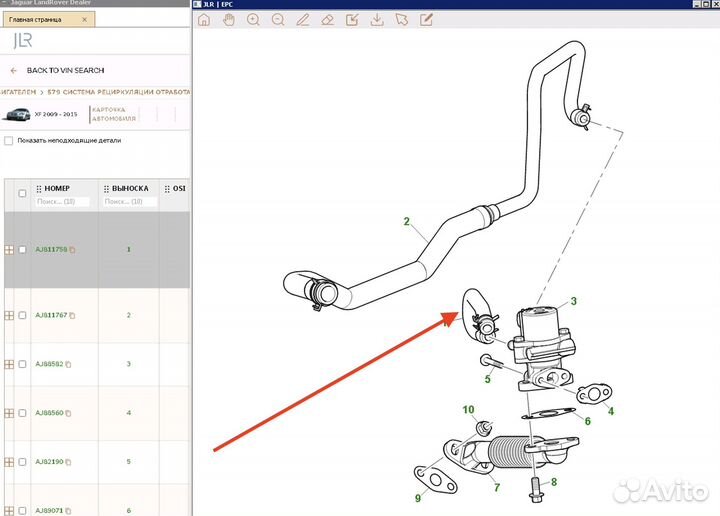Image resolution: width=720 pixels, height=516 pixels.
Task: Copy part number AJ811759
Action: [73, 250]
